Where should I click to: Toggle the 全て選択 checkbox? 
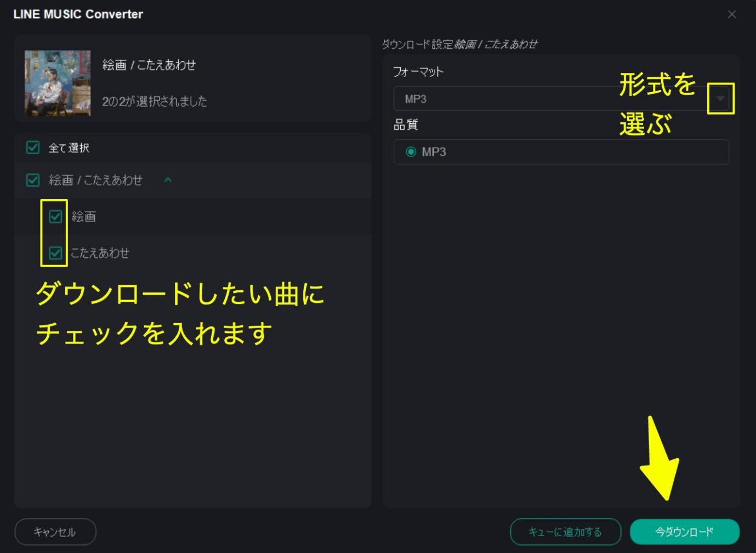[33, 148]
